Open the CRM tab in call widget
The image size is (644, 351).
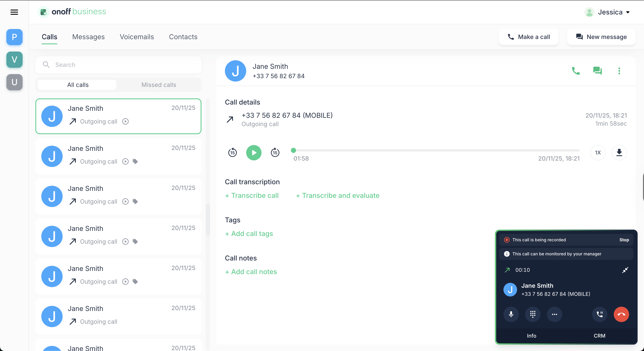point(599,336)
